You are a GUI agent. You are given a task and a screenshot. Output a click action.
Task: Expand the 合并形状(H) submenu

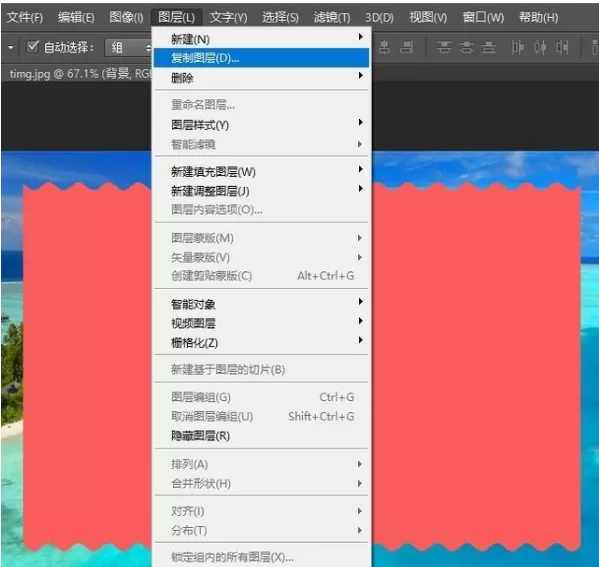(x=261, y=483)
